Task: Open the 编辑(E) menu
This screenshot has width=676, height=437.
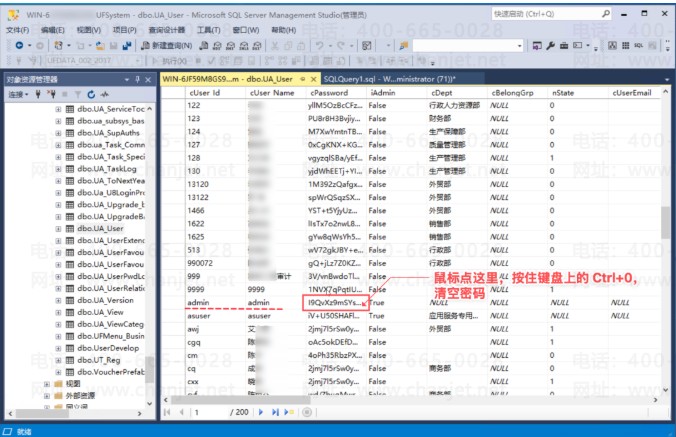Action: (x=53, y=30)
